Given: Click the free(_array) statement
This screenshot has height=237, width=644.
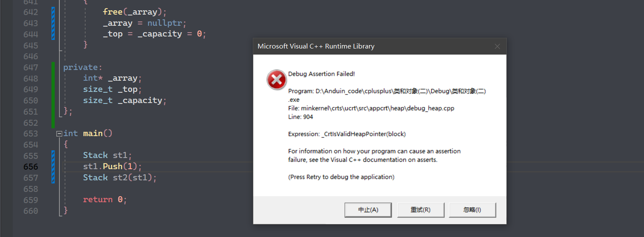Looking at the screenshot, I should pyautogui.click(x=135, y=12).
